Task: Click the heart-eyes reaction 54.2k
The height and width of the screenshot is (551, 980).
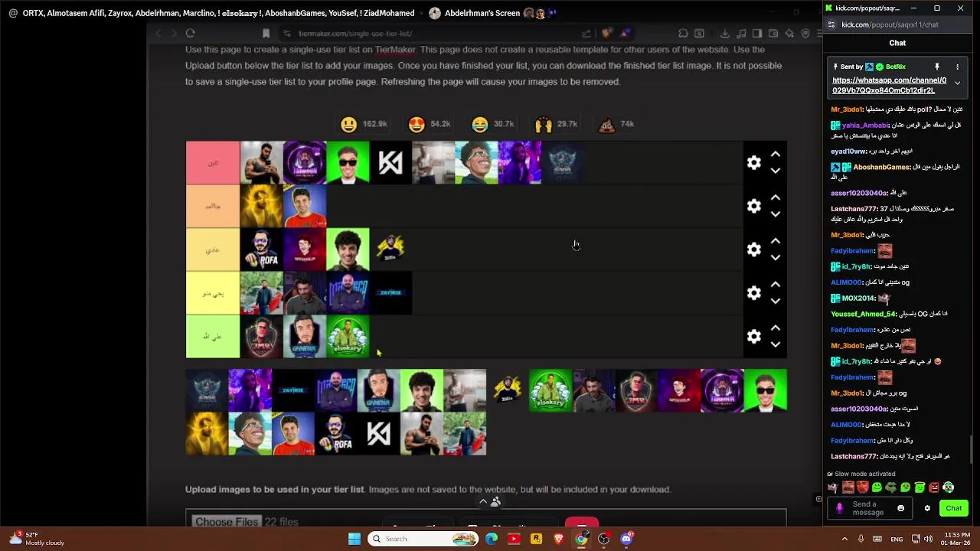Action: 429,124
